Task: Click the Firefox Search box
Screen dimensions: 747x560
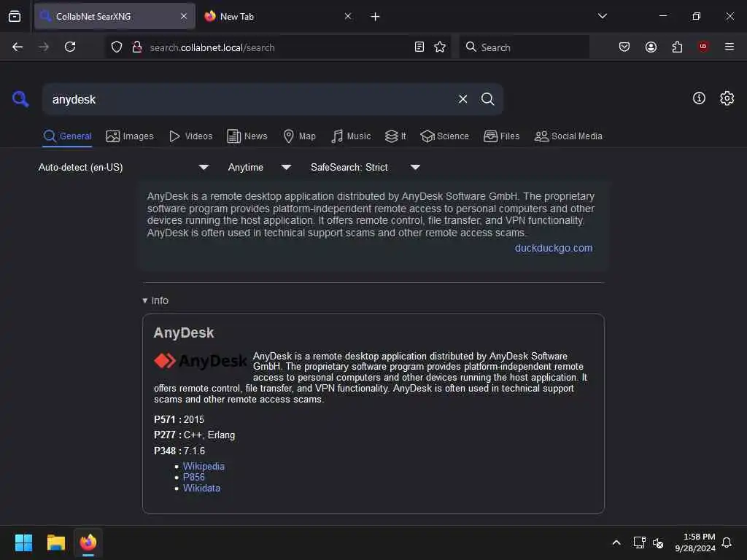Action: (524, 47)
